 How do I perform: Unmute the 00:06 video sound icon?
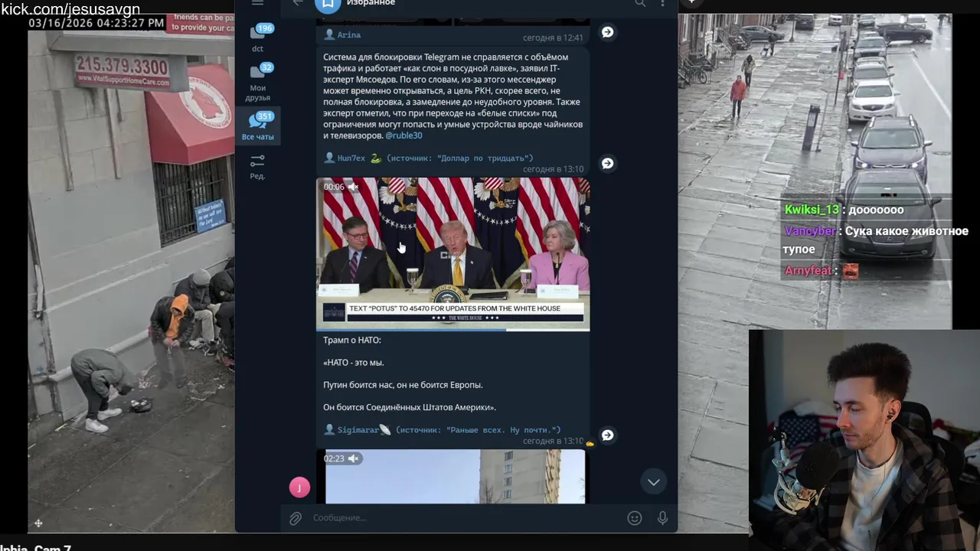[x=353, y=187]
